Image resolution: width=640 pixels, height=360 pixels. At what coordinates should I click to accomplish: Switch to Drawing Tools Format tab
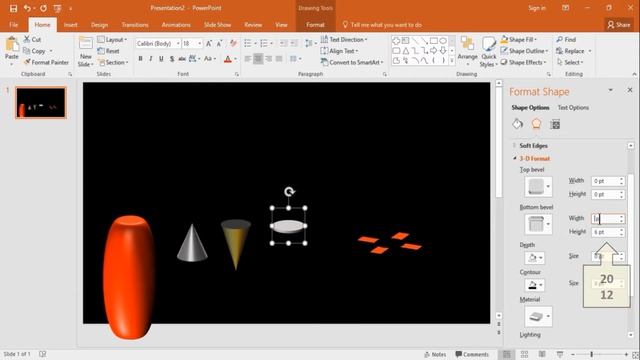click(316, 25)
